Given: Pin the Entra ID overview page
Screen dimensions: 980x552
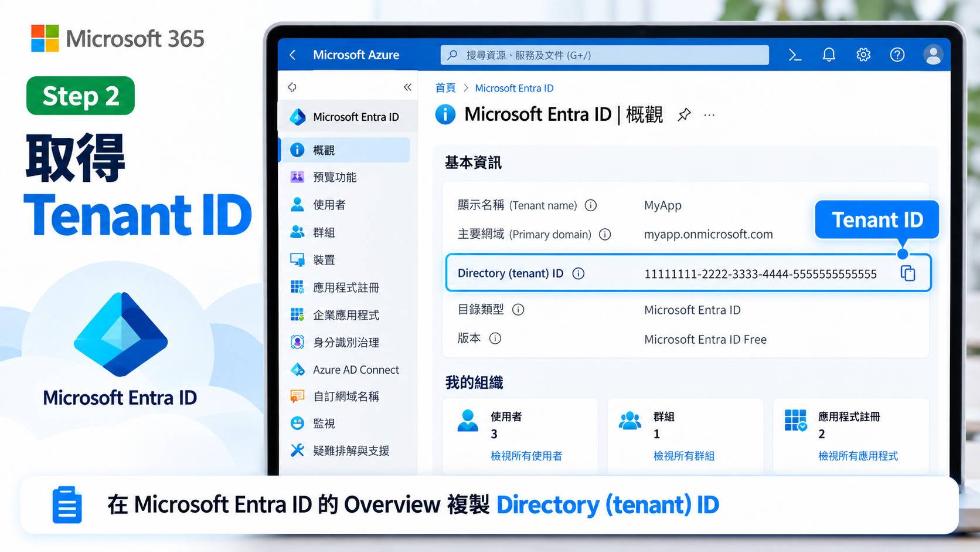Looking at the screenshot, I should pos(684,115).
